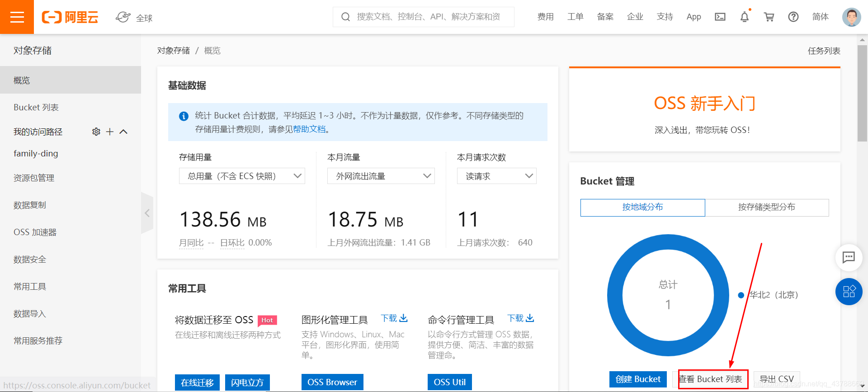The width and height of the screenshot is (868, 392).
Task: Click the 查看 Bucket 列表 button
Action: pos(711,379)
